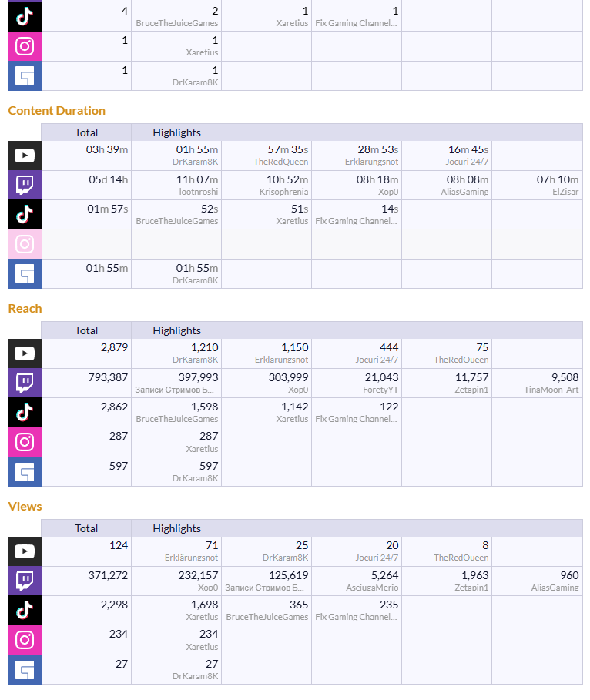Click the TikTok icon in the top table
590x700 pixels.
pyautogui.click(x=25, y=16)
